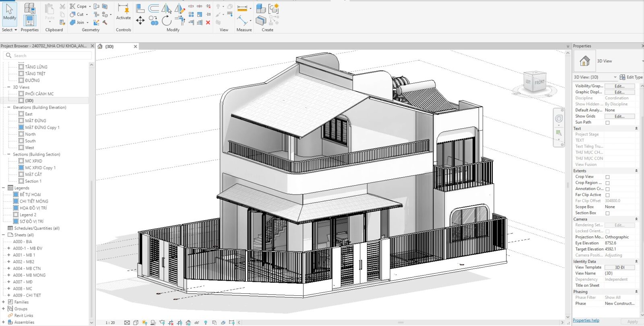
Task: Toggle the Annotation Crop checkbox
Action: (x=607, y=189)
